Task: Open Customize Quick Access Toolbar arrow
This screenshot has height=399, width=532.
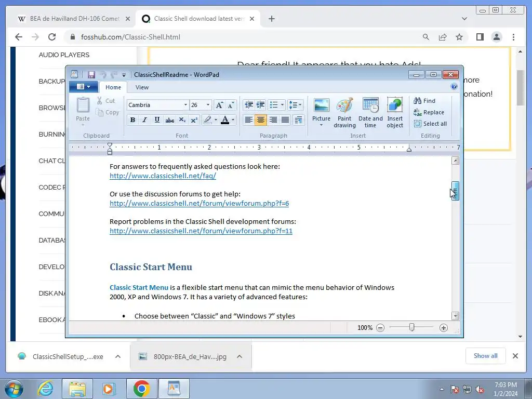Action: 124,75
